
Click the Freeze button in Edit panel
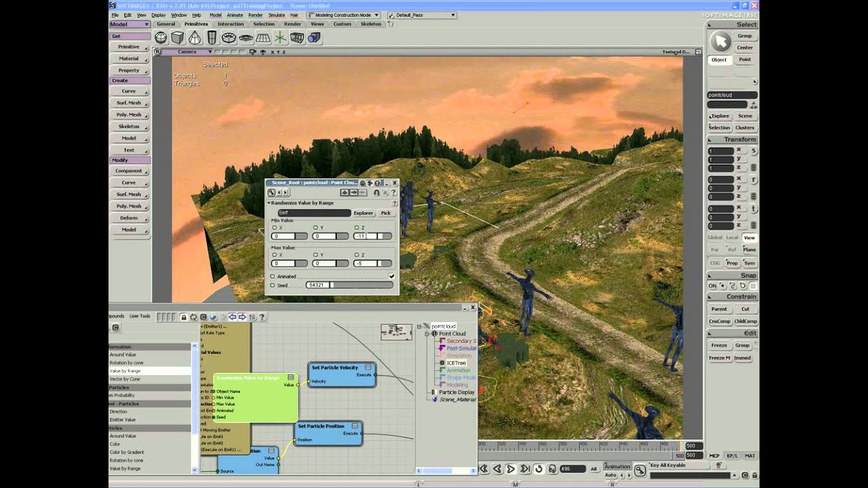[719, 346]
